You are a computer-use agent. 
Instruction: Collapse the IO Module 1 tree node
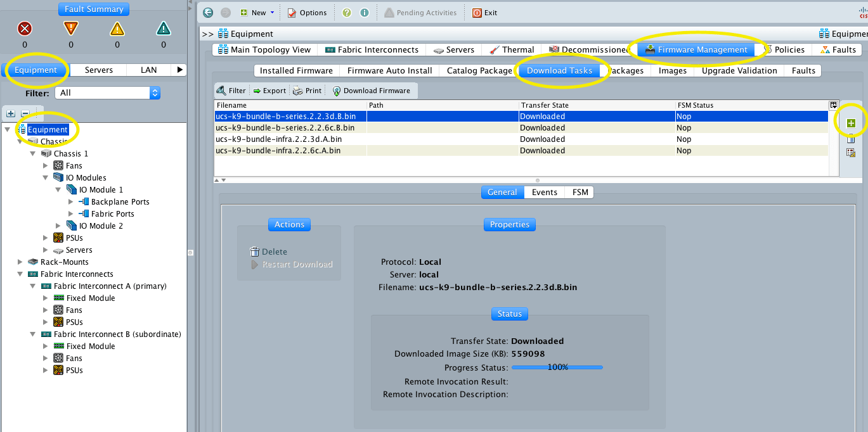point(58,189)
